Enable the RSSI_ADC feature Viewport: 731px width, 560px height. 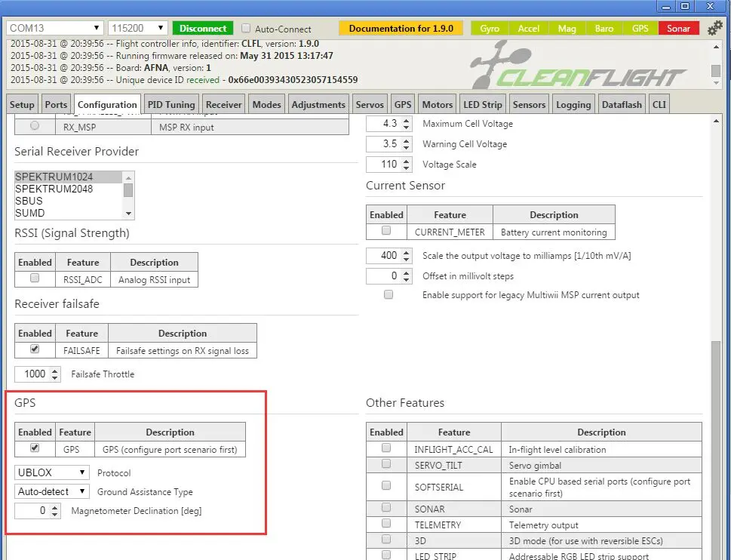(x=35, y=278)
